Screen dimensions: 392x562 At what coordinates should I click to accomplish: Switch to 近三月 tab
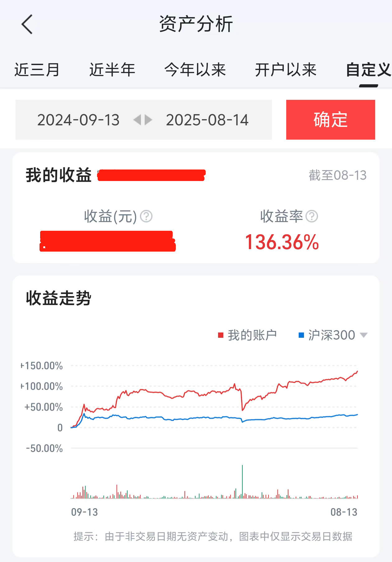37,69
